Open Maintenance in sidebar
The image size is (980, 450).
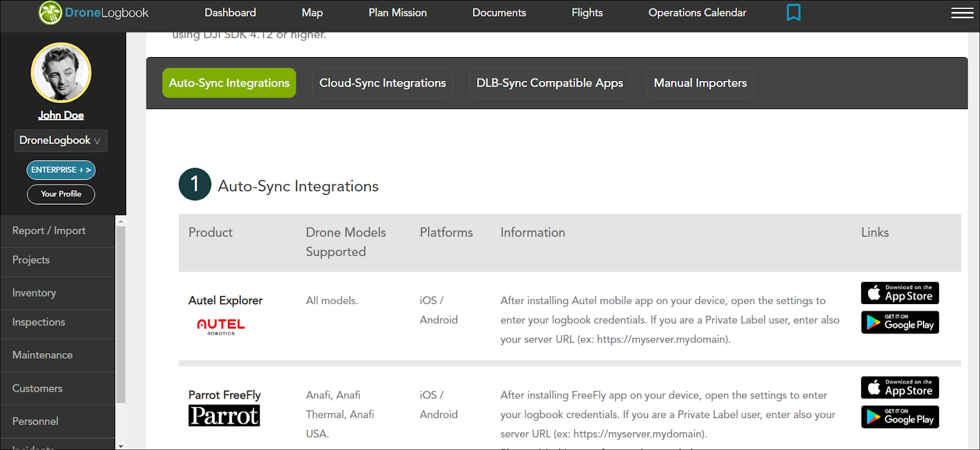pyautogui.click(x=58, y=355)
